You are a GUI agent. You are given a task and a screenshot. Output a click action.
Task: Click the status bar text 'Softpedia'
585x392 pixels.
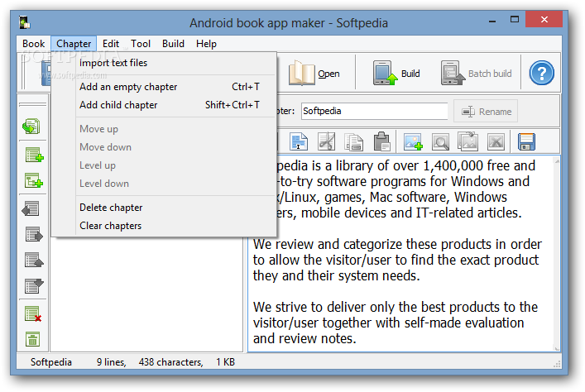click(x=51, y=362)
